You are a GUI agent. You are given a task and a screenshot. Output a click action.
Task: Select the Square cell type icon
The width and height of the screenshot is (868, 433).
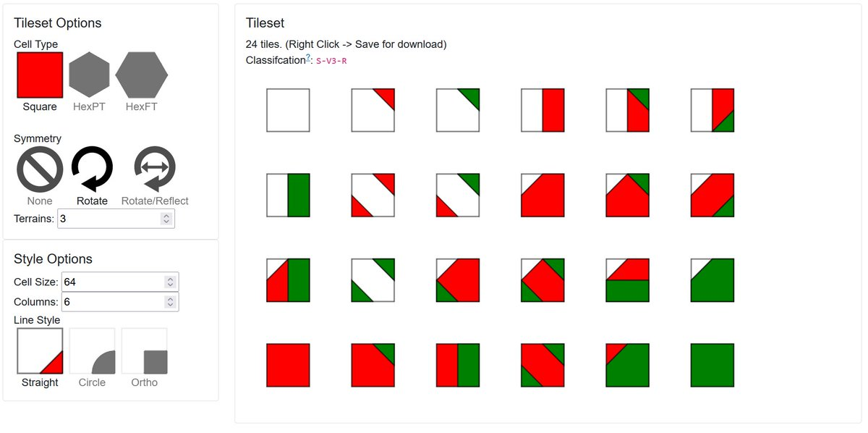coord(40,75)
